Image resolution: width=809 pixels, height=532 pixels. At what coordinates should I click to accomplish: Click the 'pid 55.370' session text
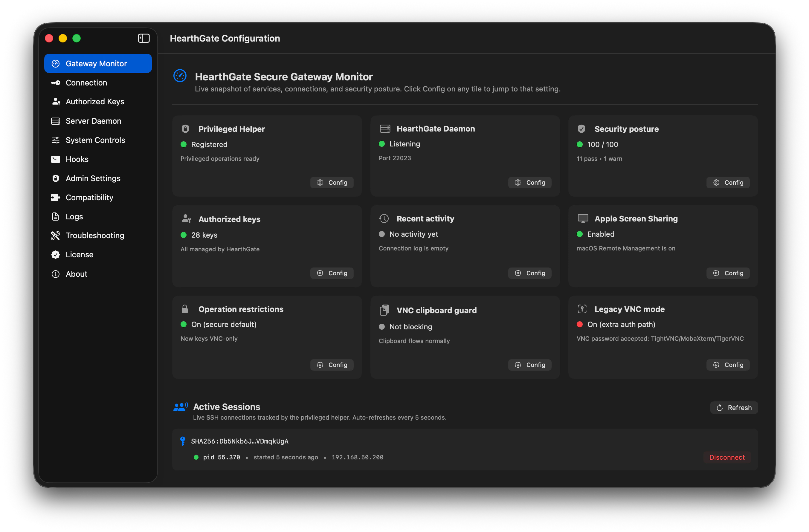pyautogui.click(x=222, y=457)
